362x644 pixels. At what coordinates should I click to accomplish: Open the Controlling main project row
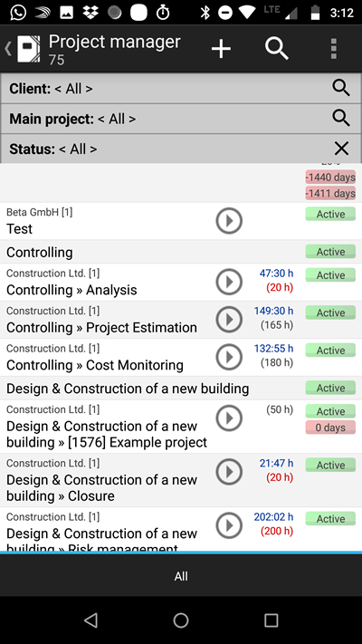click(x=181, y=252)
